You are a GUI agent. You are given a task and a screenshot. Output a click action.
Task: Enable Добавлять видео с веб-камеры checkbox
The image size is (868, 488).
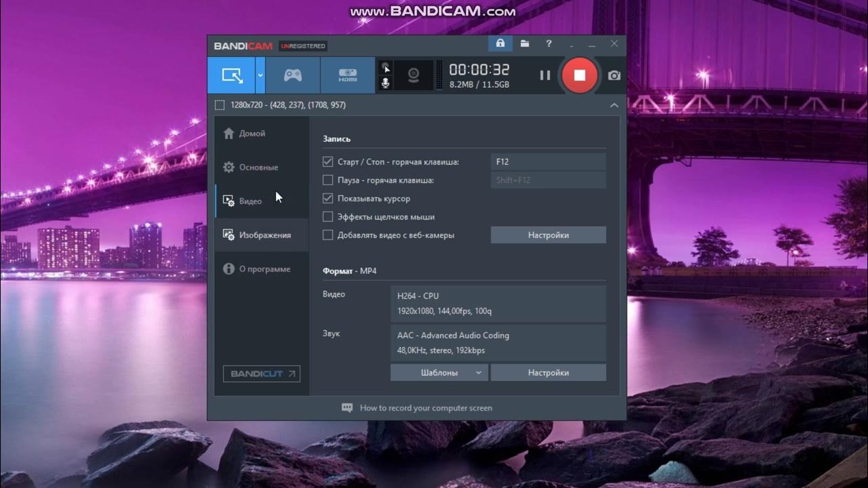point(328,235)
